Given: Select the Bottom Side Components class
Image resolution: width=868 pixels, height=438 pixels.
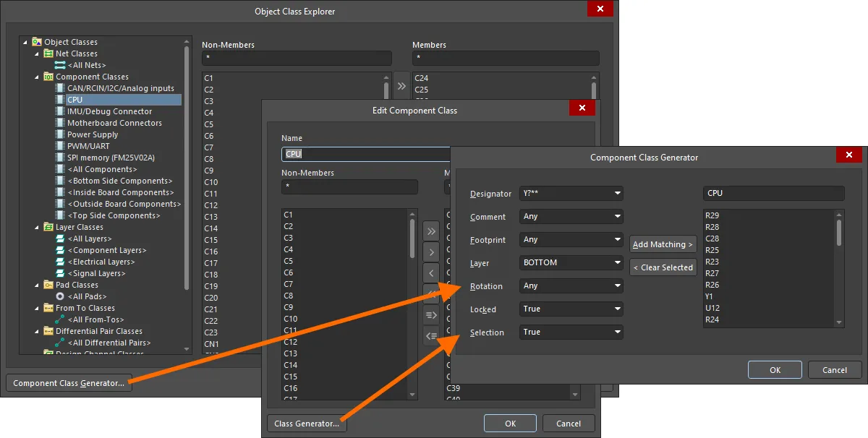Looking at the screenshot, I should (x=120, y=181).
